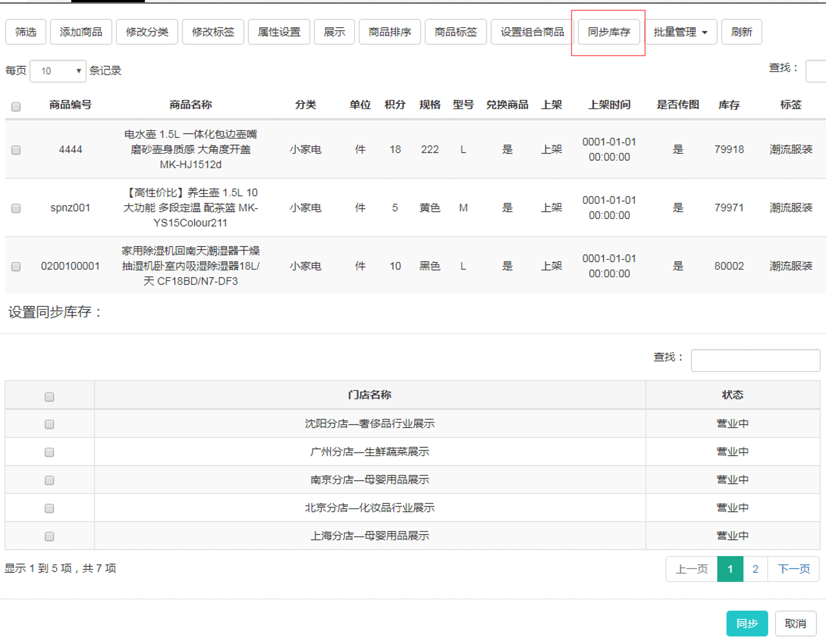Click the teal 同步 sync button
The width and height of the screenshot is (826, 644).
[x=747, y=624]
